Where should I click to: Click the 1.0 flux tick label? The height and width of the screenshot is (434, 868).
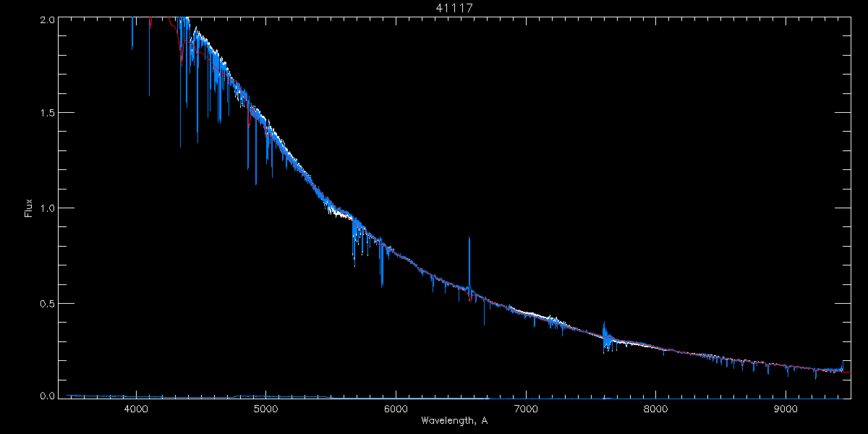coord(47,208)
